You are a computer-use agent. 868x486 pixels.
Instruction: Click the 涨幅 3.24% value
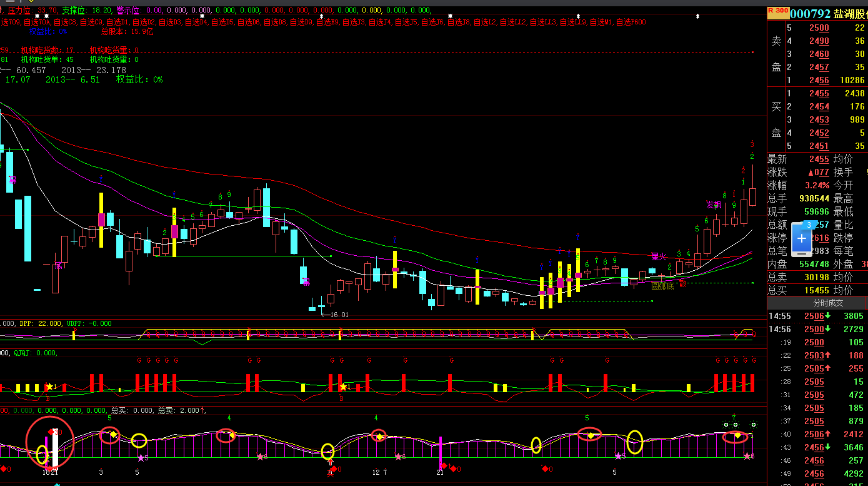pyautogui.click(x=817, y=185)
